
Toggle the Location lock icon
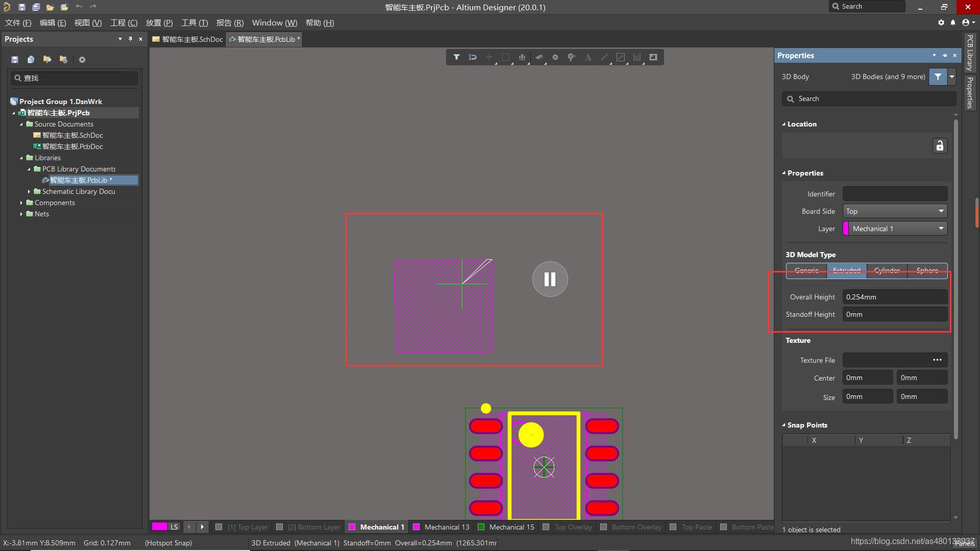pyautogui.click(x=939, y=146)
